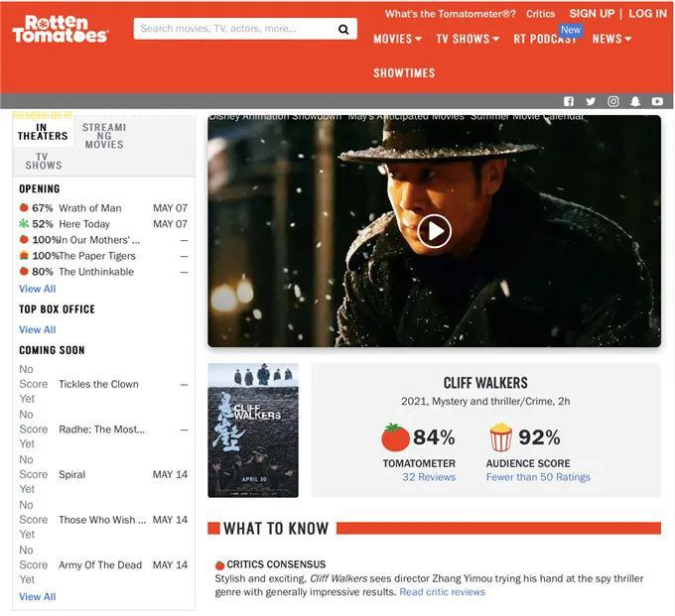Viewport: 675px width, 616px height.
Task: Click tomato icon next to Critics Consensus
Action: pos(220,564)
